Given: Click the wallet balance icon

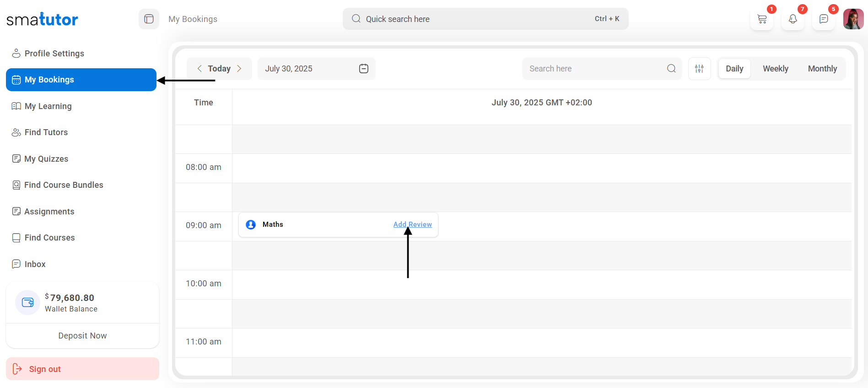Looking at the screenshot, I should tap(28, 302).
